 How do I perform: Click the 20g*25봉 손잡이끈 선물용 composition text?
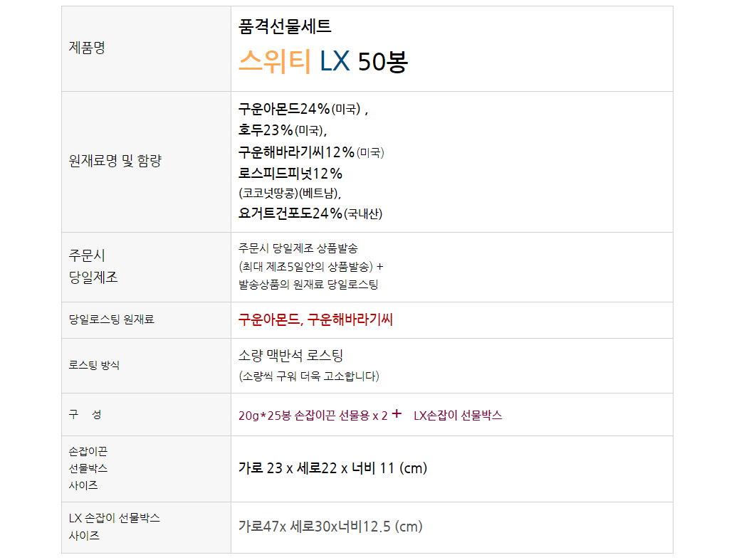point(313,416)
